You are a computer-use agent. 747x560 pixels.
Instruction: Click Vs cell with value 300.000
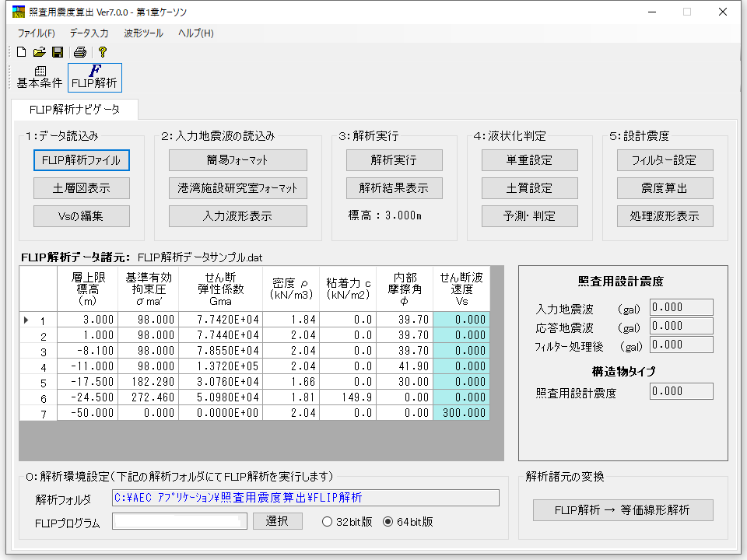[461, 413]
